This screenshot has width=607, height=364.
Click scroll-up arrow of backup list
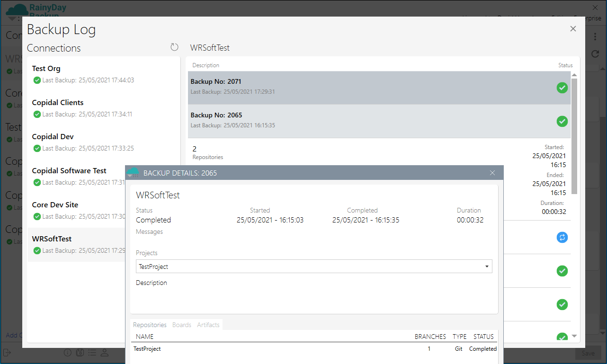pyautogui.click(x=575, y=75)
